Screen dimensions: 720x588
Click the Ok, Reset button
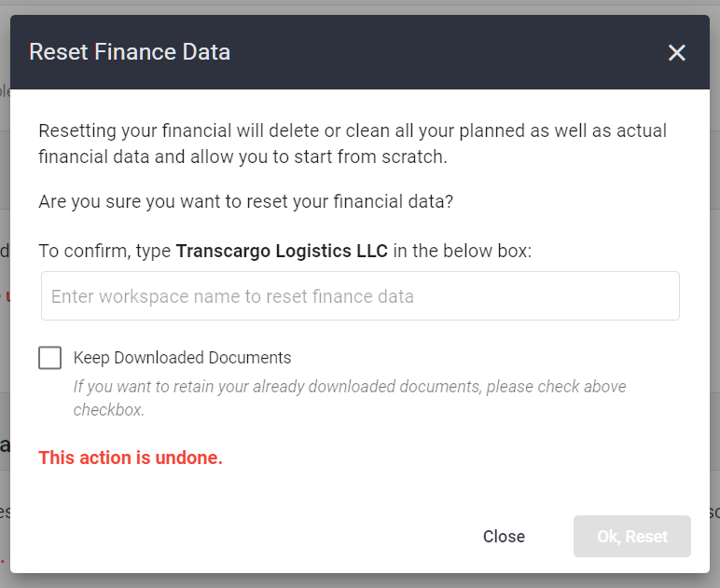pyautogui.click(x=632, y=536)
